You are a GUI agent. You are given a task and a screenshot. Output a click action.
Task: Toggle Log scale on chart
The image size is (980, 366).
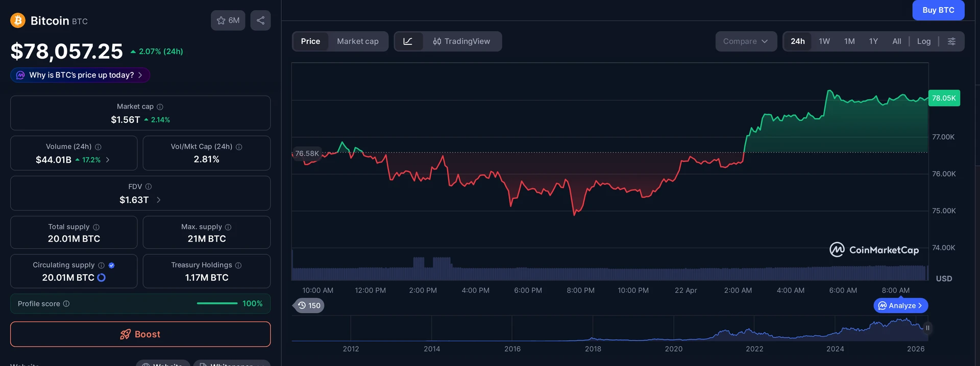click(x=924, y=41)
